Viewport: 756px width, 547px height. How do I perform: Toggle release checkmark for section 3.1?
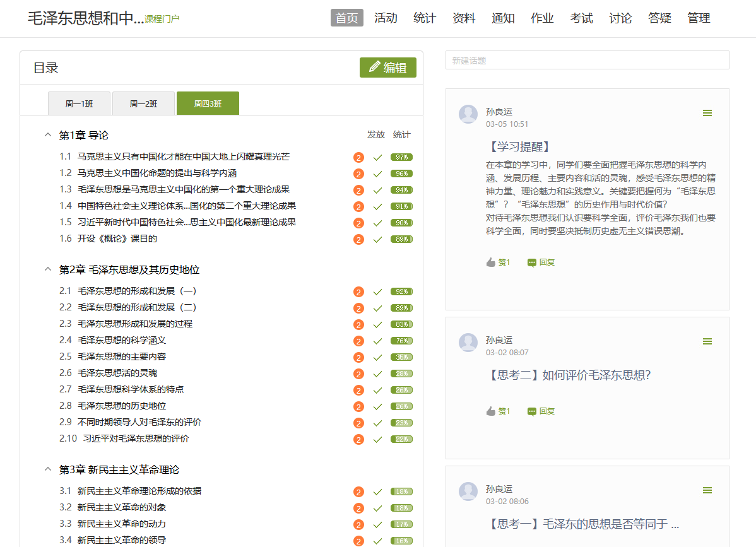click(377, 492)
